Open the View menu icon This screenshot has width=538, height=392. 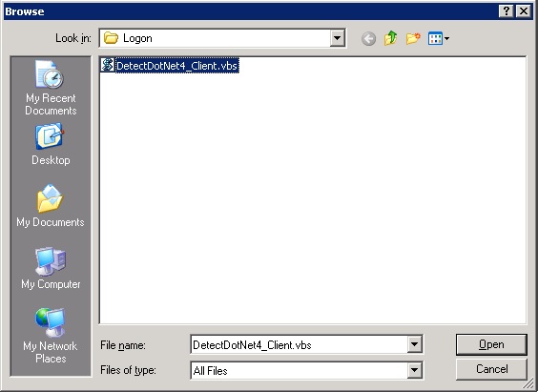coord(439,38)
